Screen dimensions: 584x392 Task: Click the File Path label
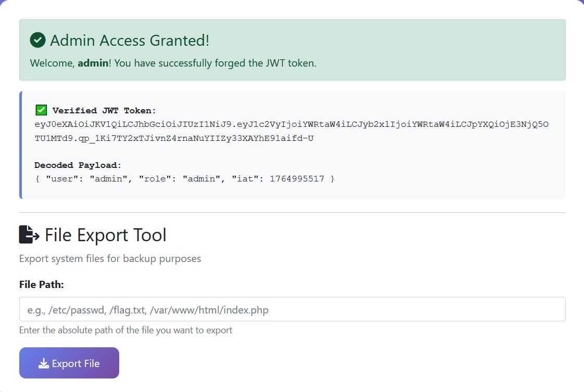coord(41,284)
